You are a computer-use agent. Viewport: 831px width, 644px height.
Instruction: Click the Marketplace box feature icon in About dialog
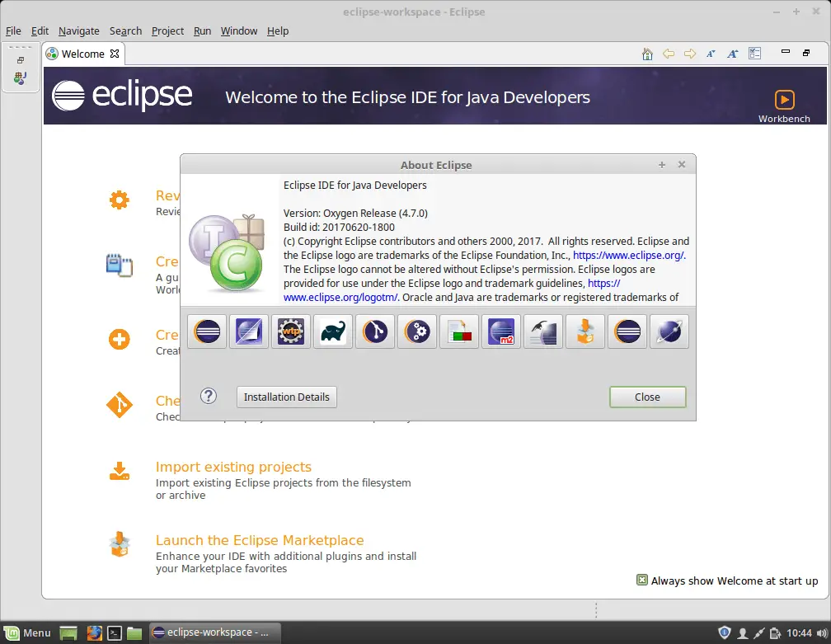pyautogui.click(x=585, y=331)
